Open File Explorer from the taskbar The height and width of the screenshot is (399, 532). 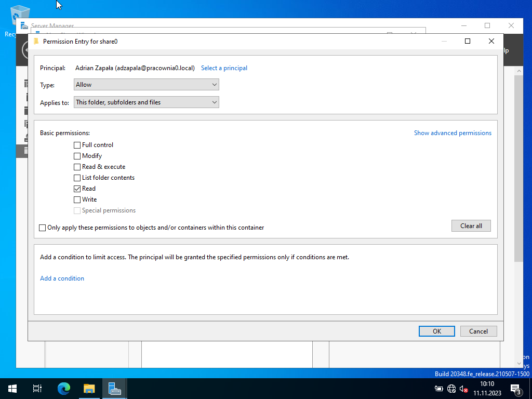click(89, 388)
